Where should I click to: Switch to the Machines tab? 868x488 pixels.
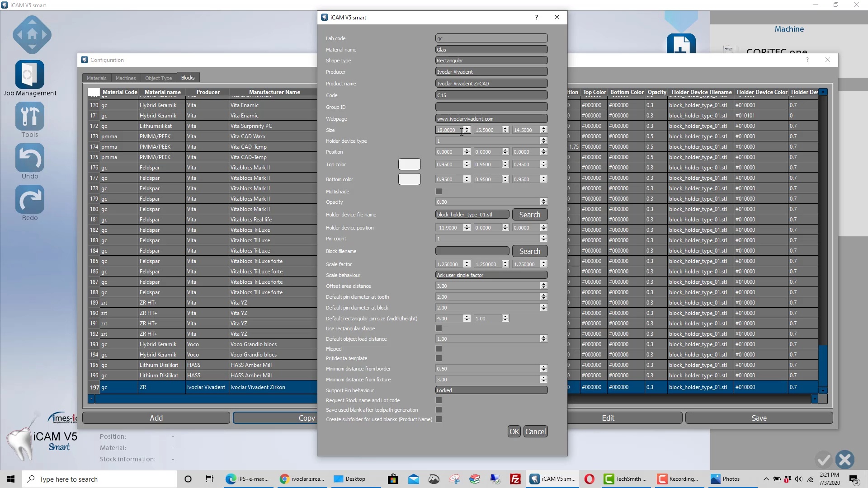click(126, 78)
